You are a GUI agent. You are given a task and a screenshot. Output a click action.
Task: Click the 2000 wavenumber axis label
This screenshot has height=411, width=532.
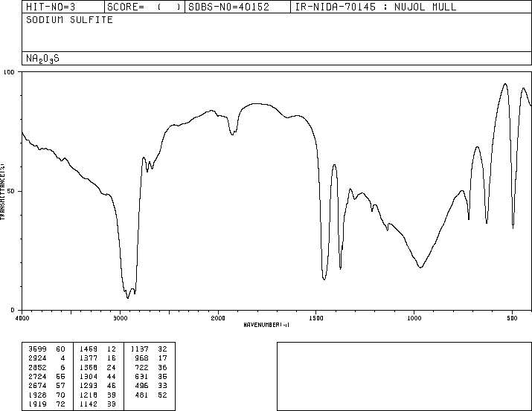218,318
